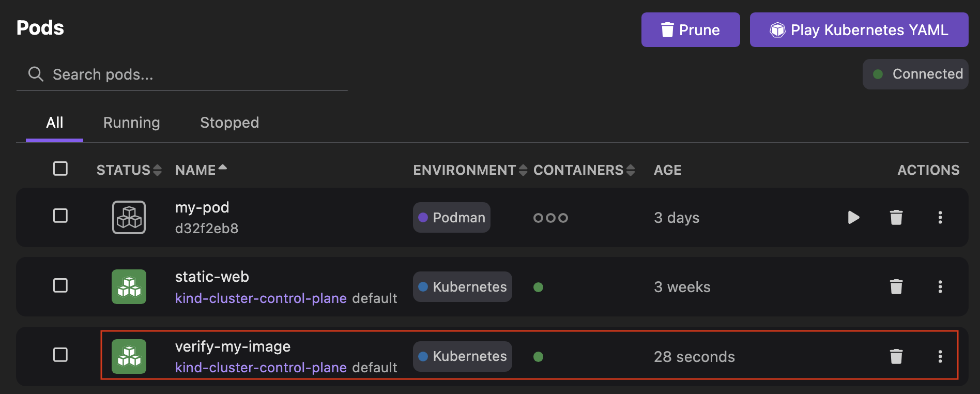Select the verify-my-image row checkbox
Image resolution: width=980 pixels, height=394 pixels.
(x=60, y=355)
